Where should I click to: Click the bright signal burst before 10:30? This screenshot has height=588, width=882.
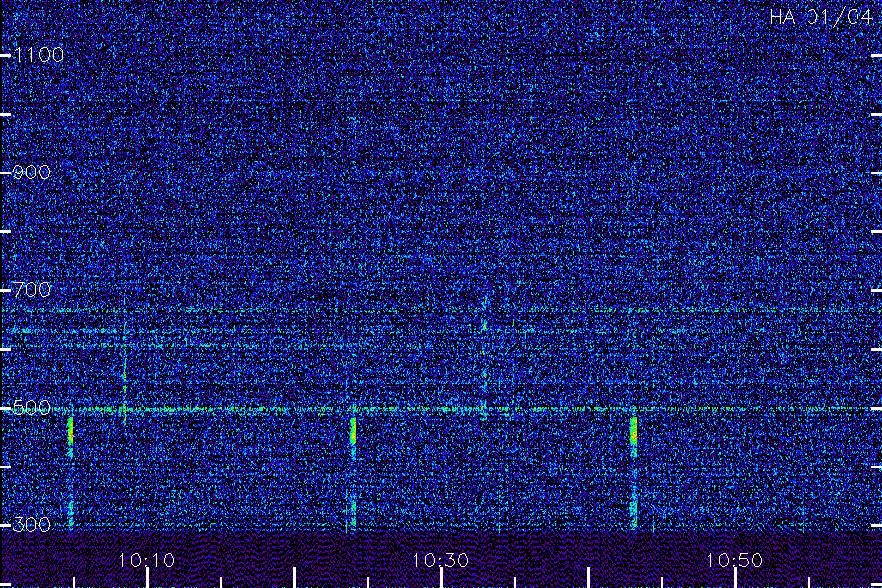coord(353,431)
